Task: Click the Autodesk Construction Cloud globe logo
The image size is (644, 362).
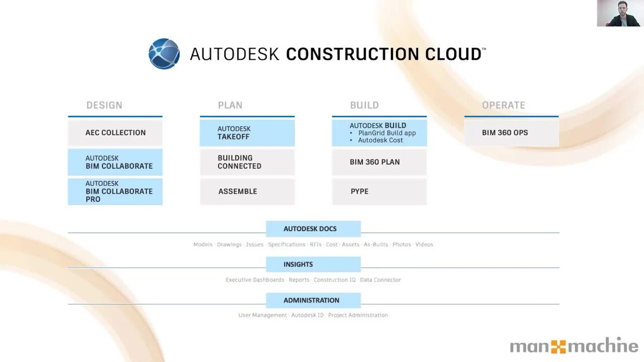Action: 164,54
